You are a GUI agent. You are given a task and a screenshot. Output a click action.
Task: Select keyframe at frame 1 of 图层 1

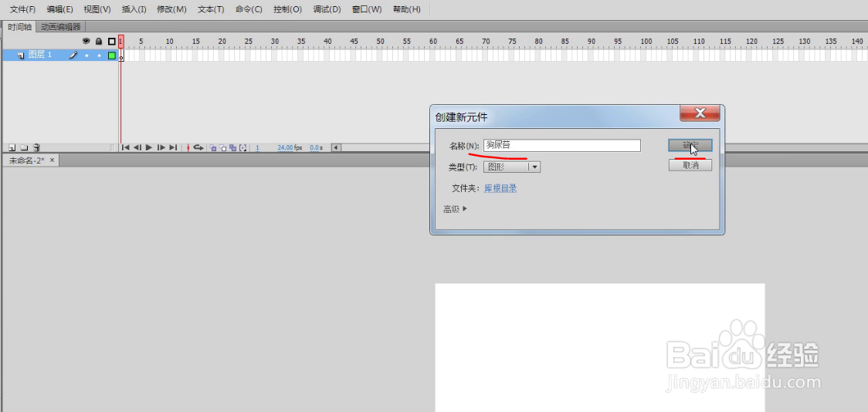pos(121,56)
